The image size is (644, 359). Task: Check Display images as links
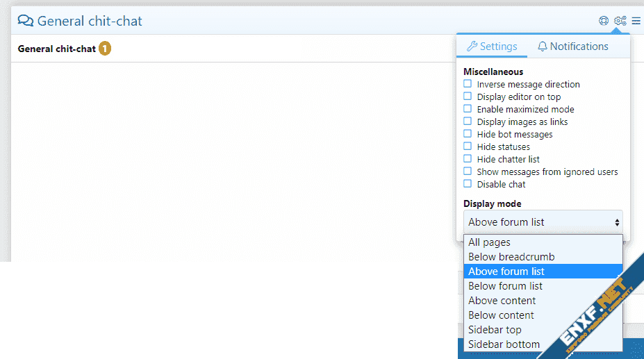click(468, 122)
